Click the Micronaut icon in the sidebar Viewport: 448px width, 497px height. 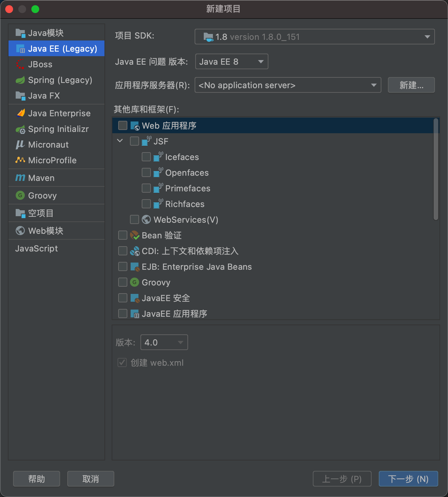click(x=20, y=145)
